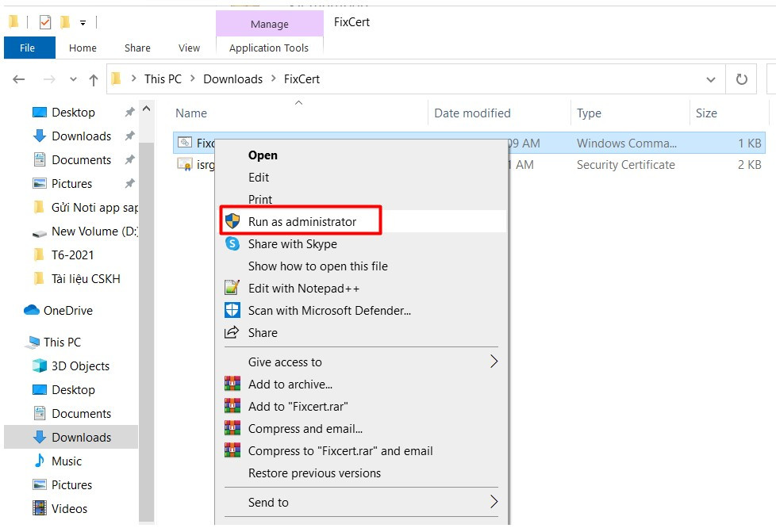Open the Application Tools tab
776x532 pixels.
pos(269,48)
